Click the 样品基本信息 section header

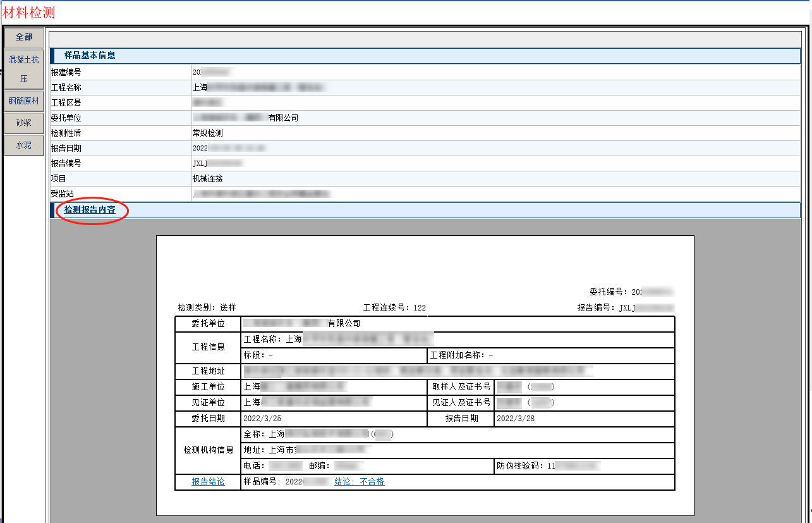90,56
